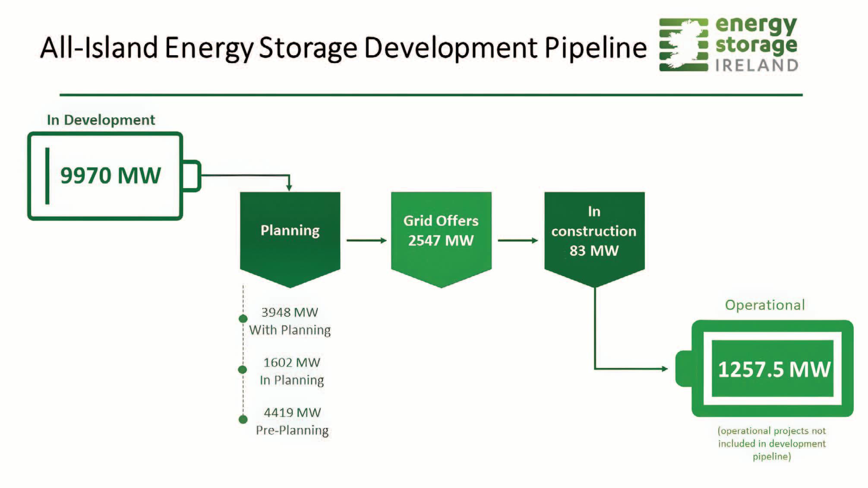Click the In Development heading label

[101, 120]
